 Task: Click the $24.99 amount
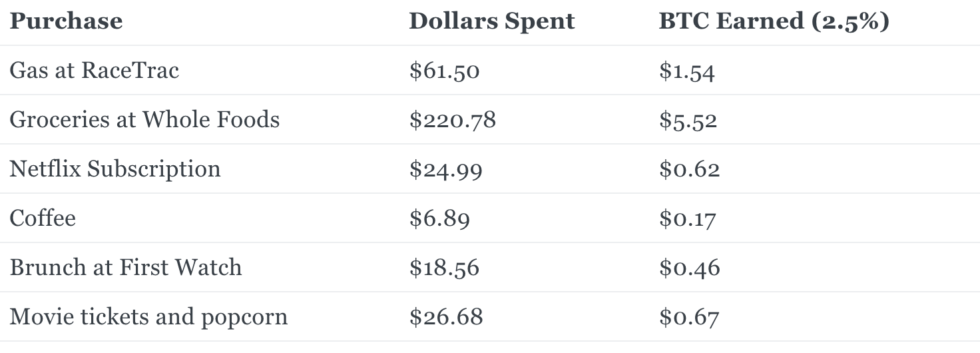coord(445,169)
